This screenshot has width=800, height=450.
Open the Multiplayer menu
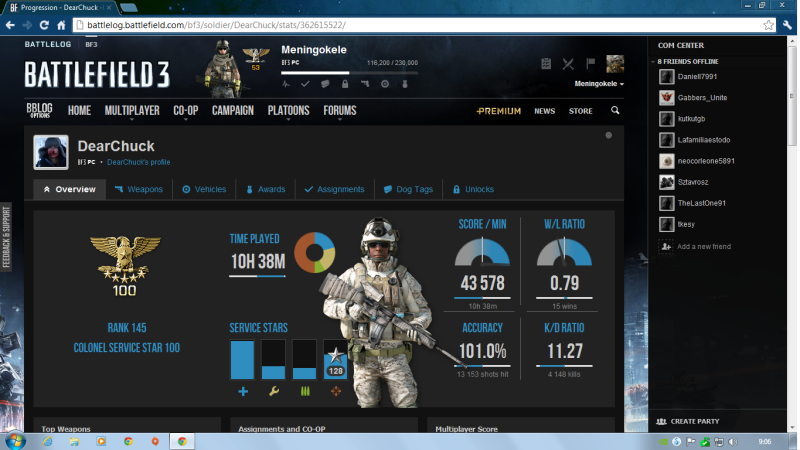(132, 111)
